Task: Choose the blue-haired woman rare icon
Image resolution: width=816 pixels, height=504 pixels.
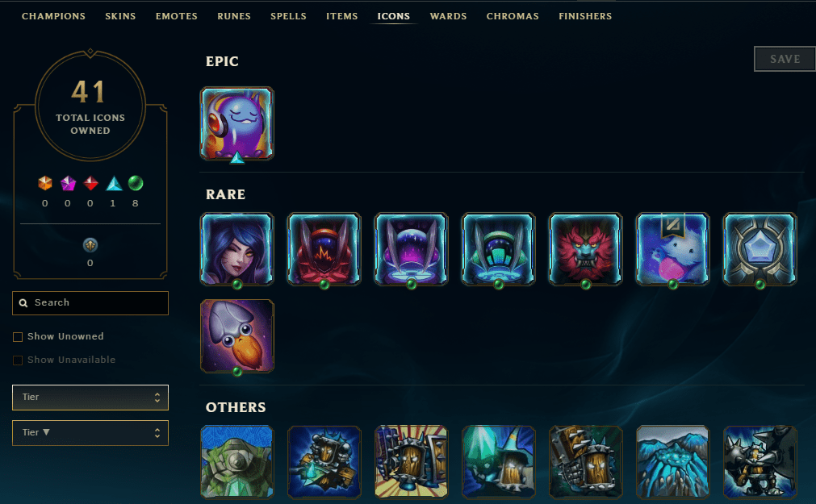Action: 236,248
